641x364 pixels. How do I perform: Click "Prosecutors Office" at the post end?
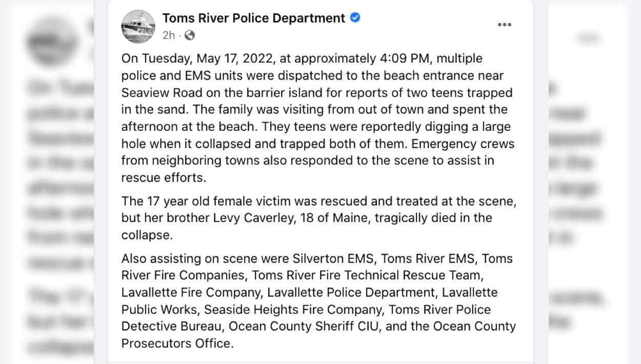177,343
